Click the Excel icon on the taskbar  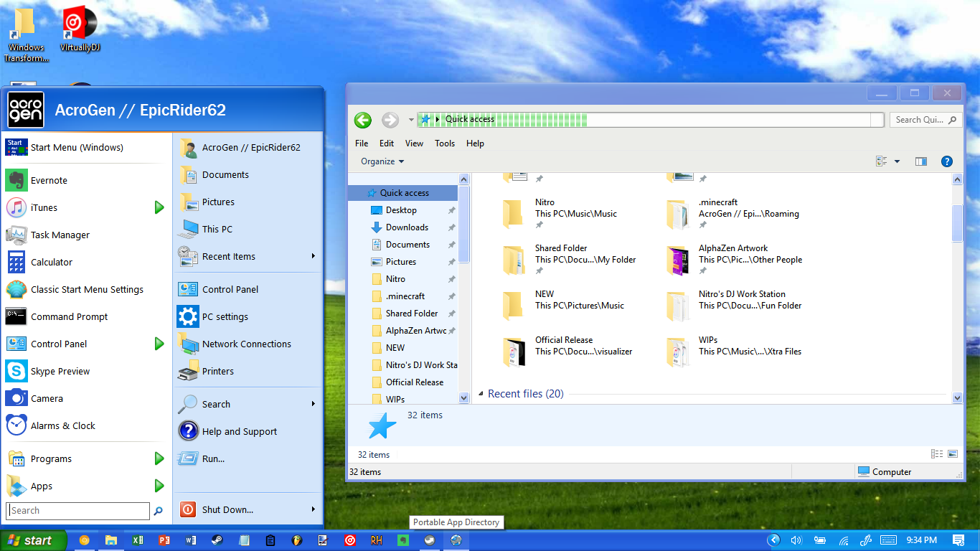pos(138,540)
